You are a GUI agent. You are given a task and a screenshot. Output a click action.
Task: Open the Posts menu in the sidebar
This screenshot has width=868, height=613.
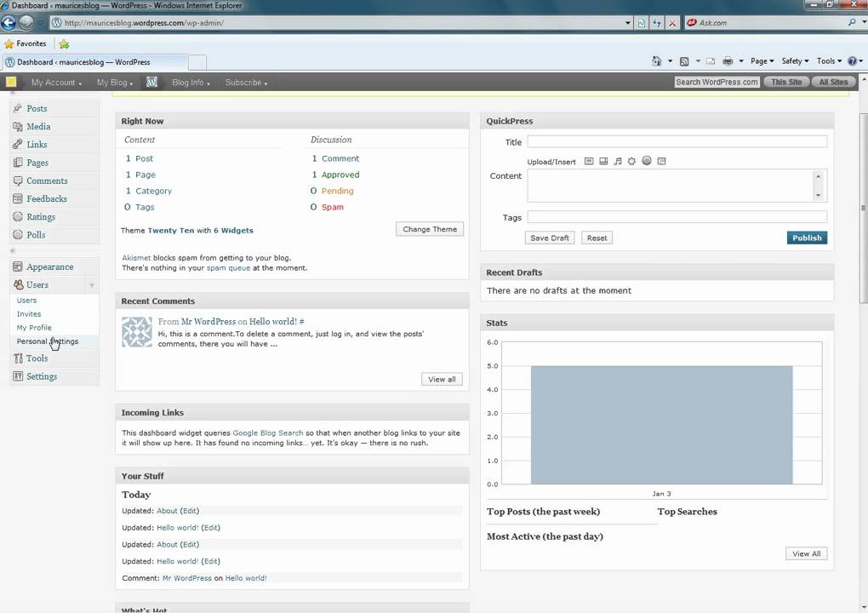(37, 108)
